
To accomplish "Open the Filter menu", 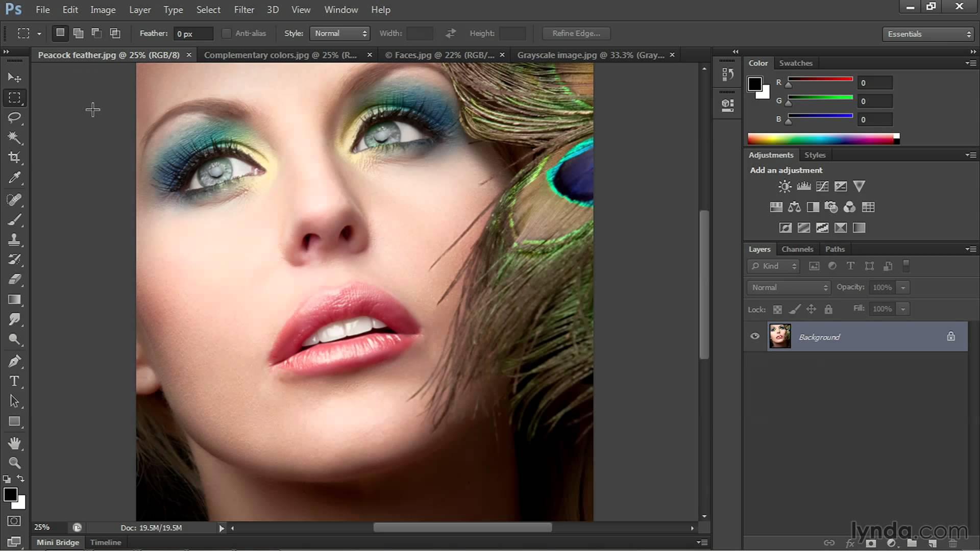I will tap(244, 9).
